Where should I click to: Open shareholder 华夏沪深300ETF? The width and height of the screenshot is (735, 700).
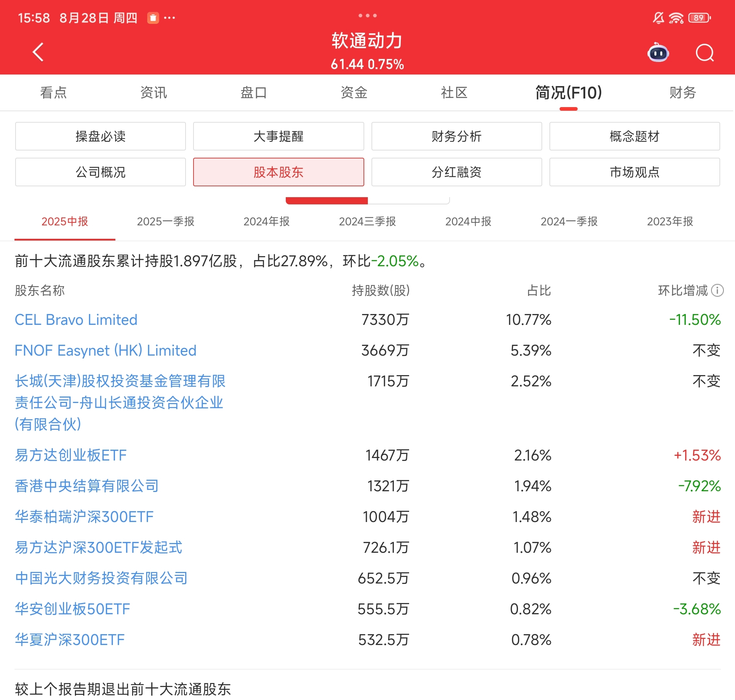(x=69, y=640)
